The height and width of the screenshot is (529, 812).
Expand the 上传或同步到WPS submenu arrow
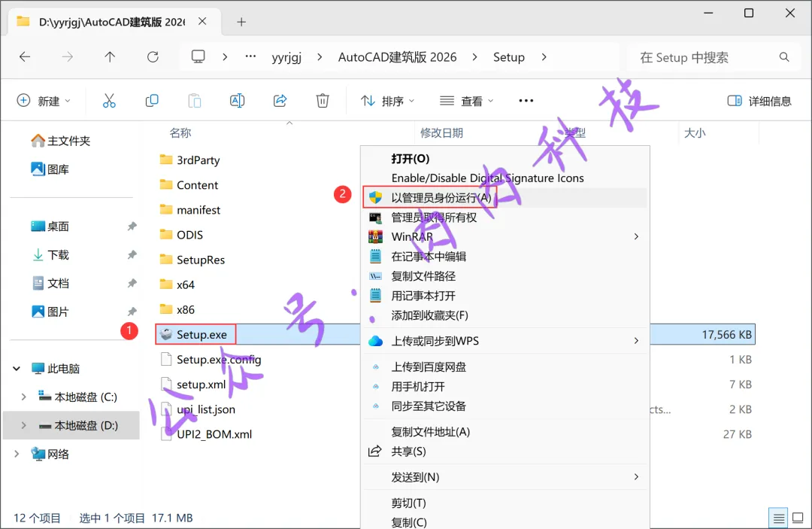coord(637,341)
